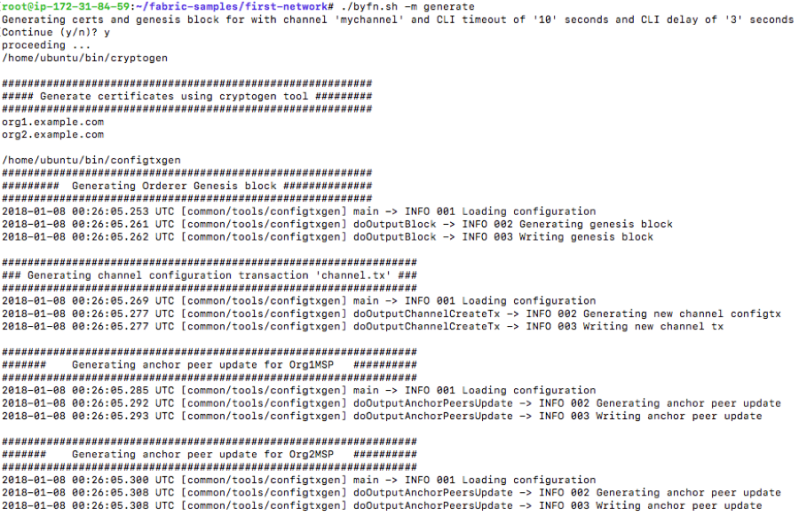The height and width of the screenshot is (517, 799).
Task: Click the 'org2.example.com' line
Action: tap(53, 134)
